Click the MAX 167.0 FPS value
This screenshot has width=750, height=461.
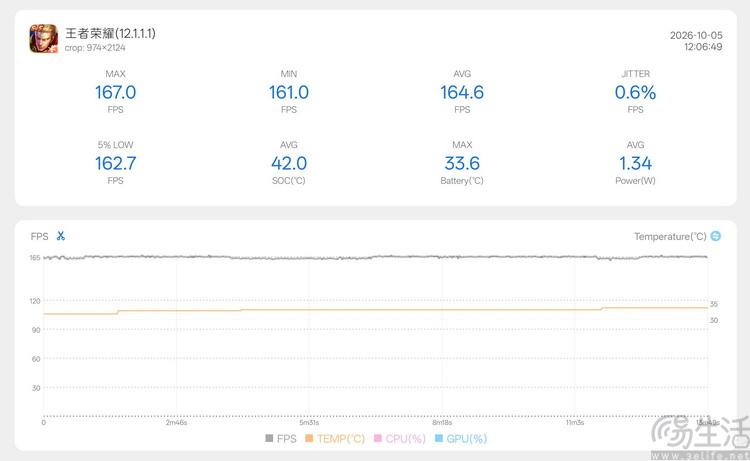point(115,92)
